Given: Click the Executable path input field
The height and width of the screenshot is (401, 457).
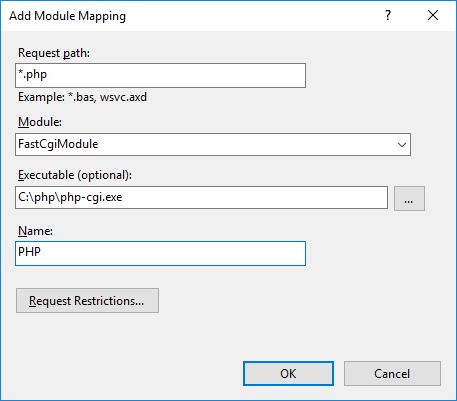Looking at the screenshot, I should (x=201, y=198).
